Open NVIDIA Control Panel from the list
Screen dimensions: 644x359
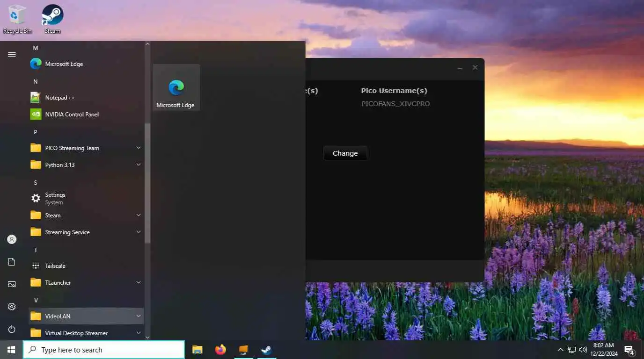point(86,115)
